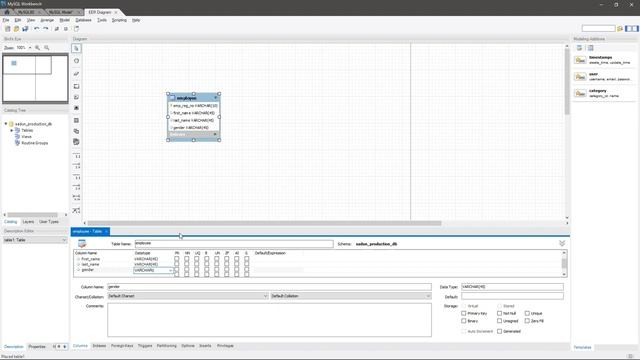The width and height of the screenshot is (640, 360).
Task: Zoom out on the Bird's Eye view
Action: 47,48
